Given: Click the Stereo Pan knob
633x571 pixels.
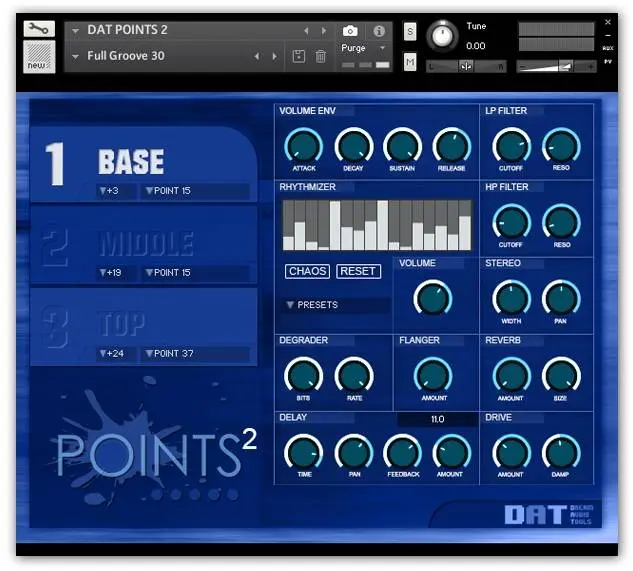Looking at the screenshot, I should (x=561, y=299).
